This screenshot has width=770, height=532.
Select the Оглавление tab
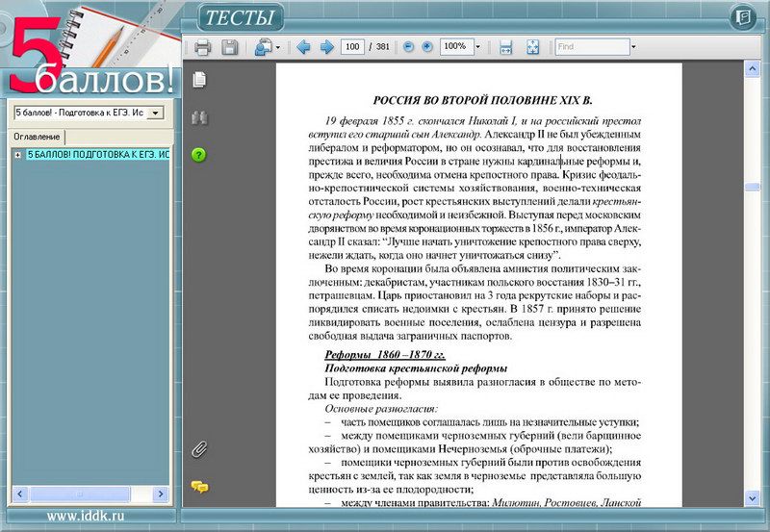38,137
